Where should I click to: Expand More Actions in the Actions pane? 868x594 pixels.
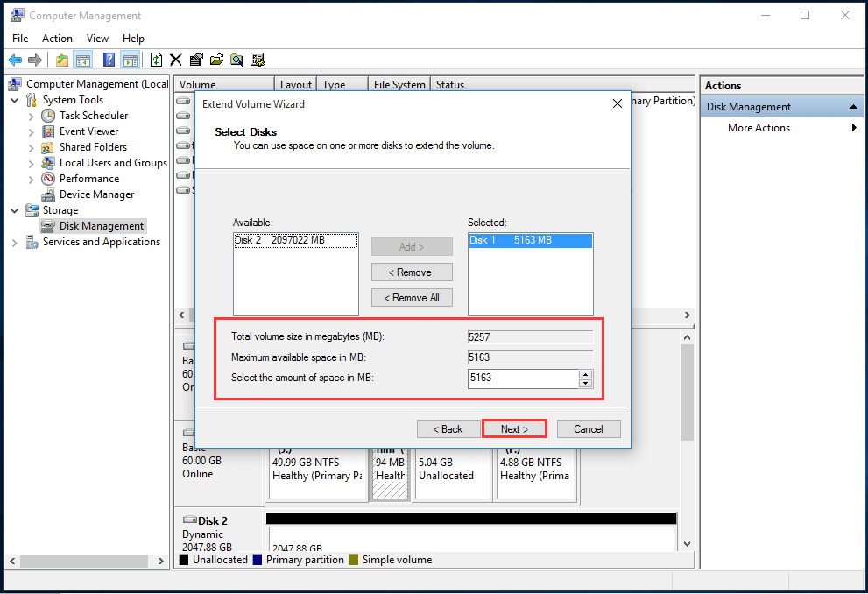pyautogui.click(x=853, y=127)
